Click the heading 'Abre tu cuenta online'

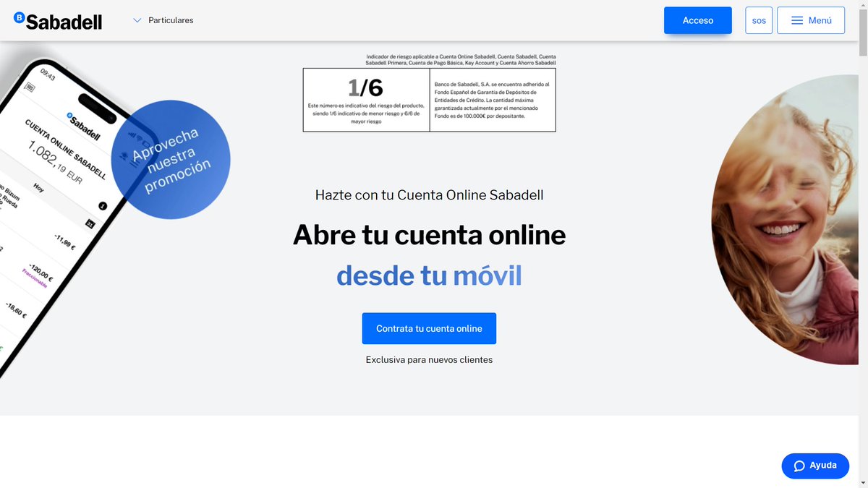pos(429,236)
